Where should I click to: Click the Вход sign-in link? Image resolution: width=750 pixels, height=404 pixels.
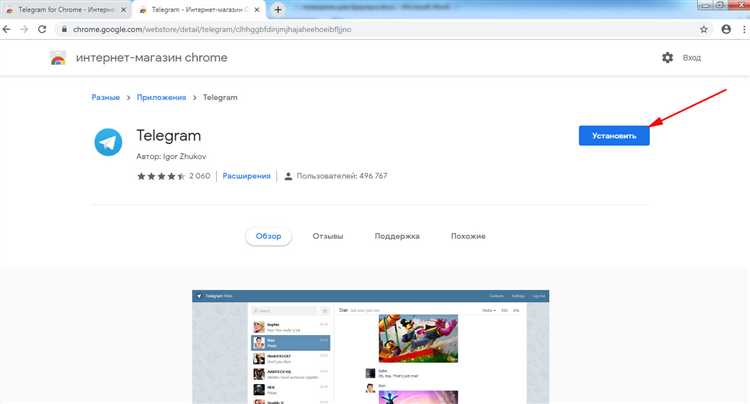692,58
